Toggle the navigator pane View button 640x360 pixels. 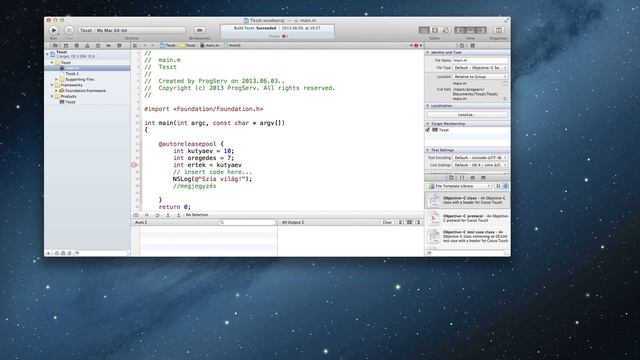coord(460,30)
